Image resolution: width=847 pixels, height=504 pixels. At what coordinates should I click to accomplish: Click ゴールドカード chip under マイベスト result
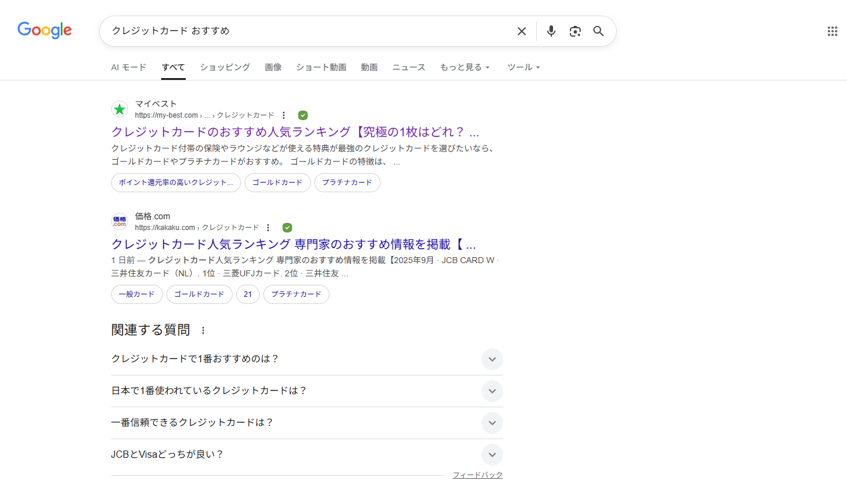pos(278,183)
